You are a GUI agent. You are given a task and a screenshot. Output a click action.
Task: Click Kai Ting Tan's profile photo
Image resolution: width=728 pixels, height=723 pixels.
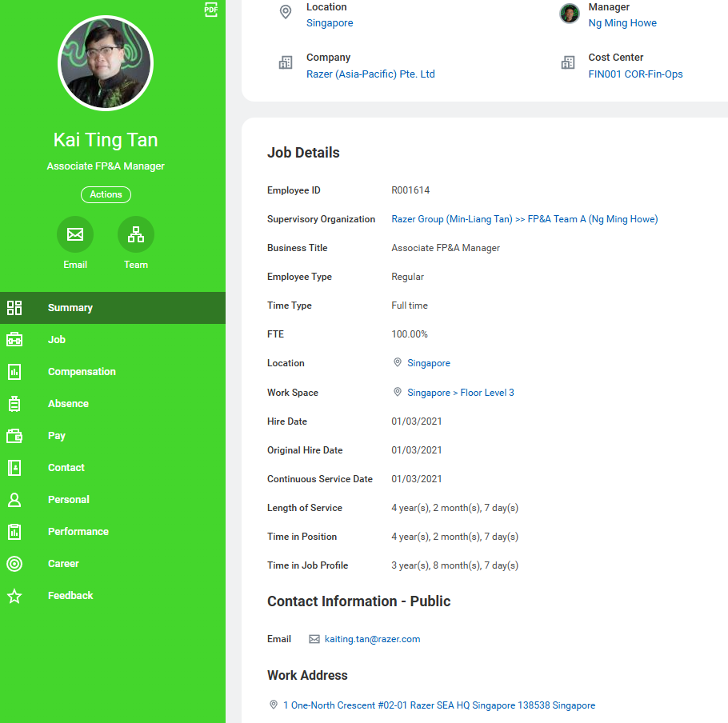tap(106, 63)
